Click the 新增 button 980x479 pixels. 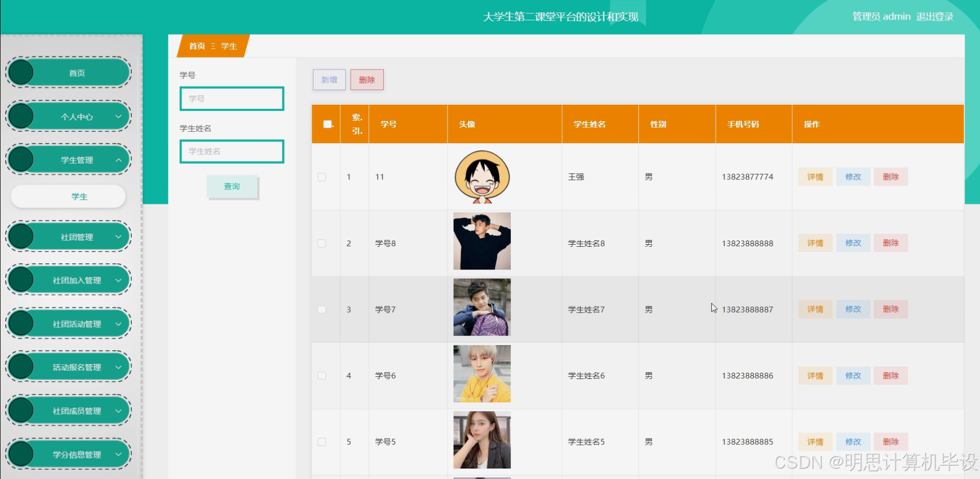pyautogui.click(x=329, y=80)
